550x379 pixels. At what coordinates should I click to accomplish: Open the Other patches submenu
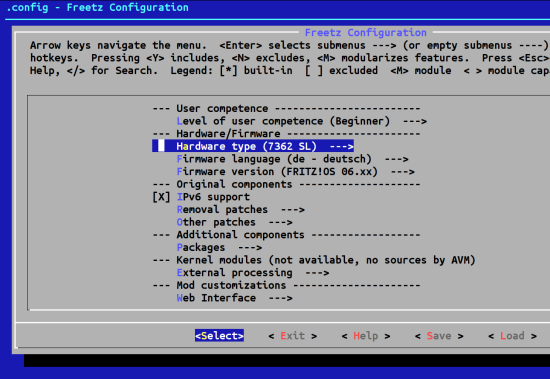pos(235,222)
